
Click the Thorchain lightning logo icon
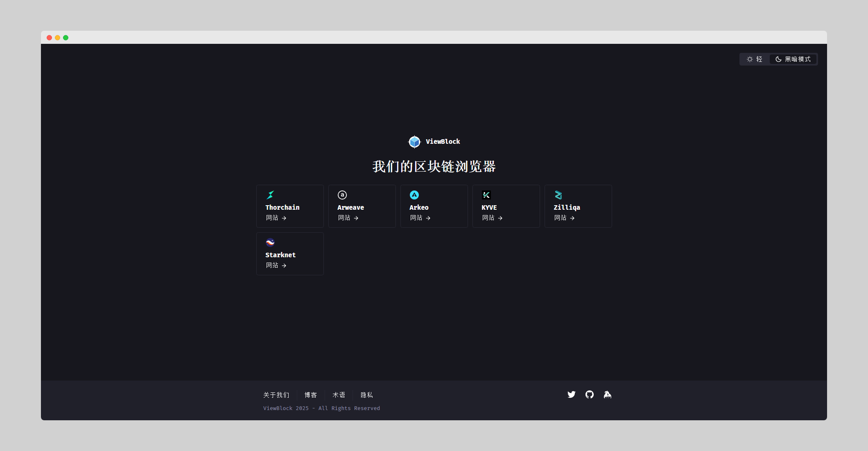270,195
